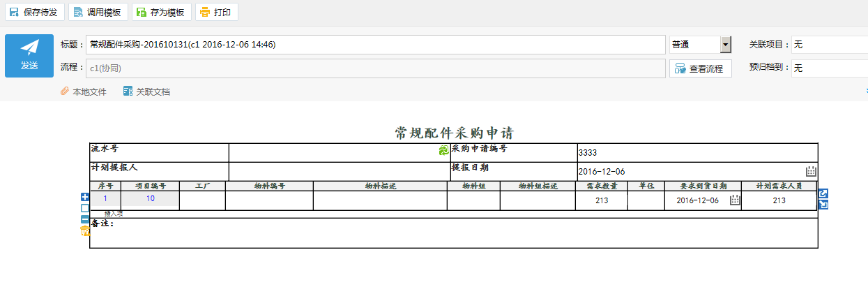The width and height of the screenshot is (868, 287).
Task: Click 关联文档 to link a document
Action: tap(146, 91)
